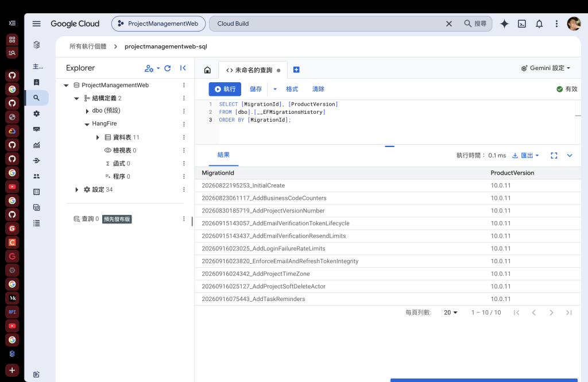This screenshot has width=588, height=382.
Task: Clear the Cloud Build search text
Action: 449,24
